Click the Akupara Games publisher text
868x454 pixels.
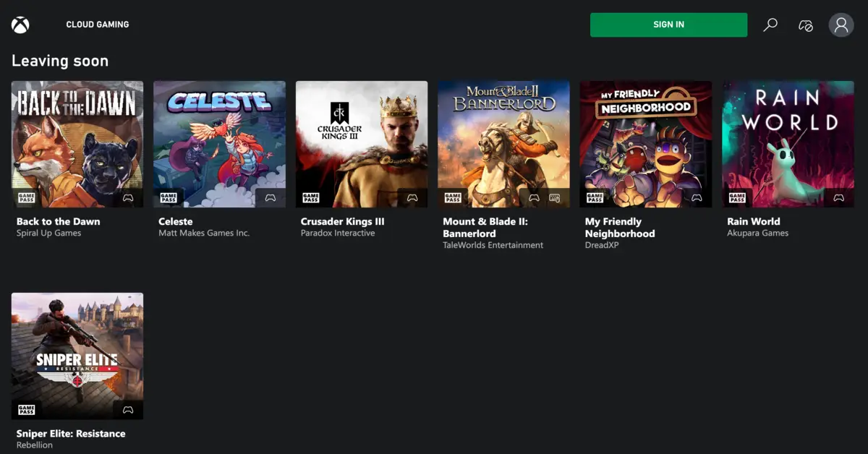758,234
